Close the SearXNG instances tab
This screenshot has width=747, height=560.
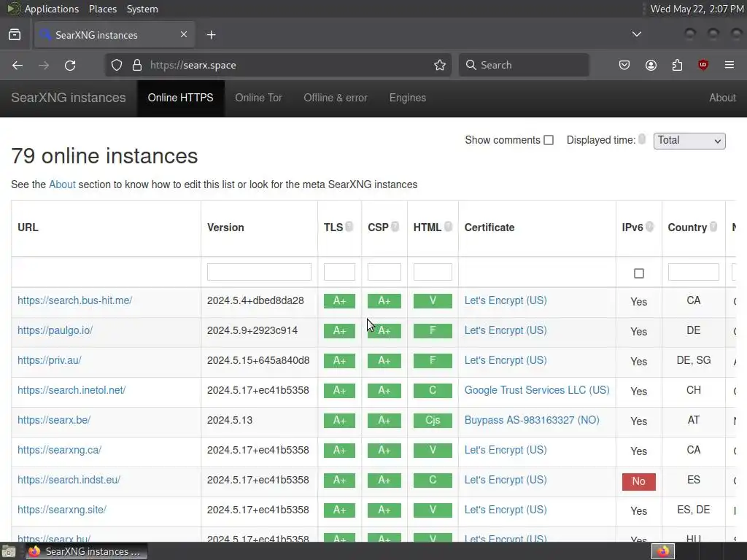tap(183, 34)
